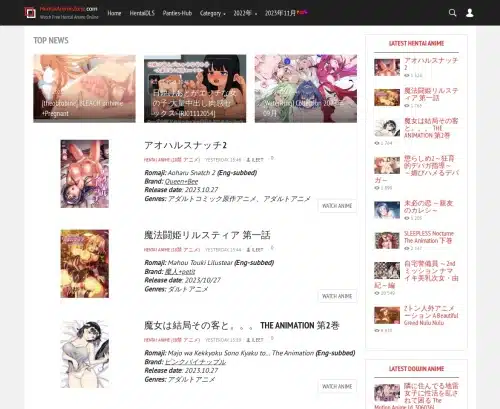Follow the 魔人+petit brand link
This screenshot has height=409, width=500.
(180, 271)
